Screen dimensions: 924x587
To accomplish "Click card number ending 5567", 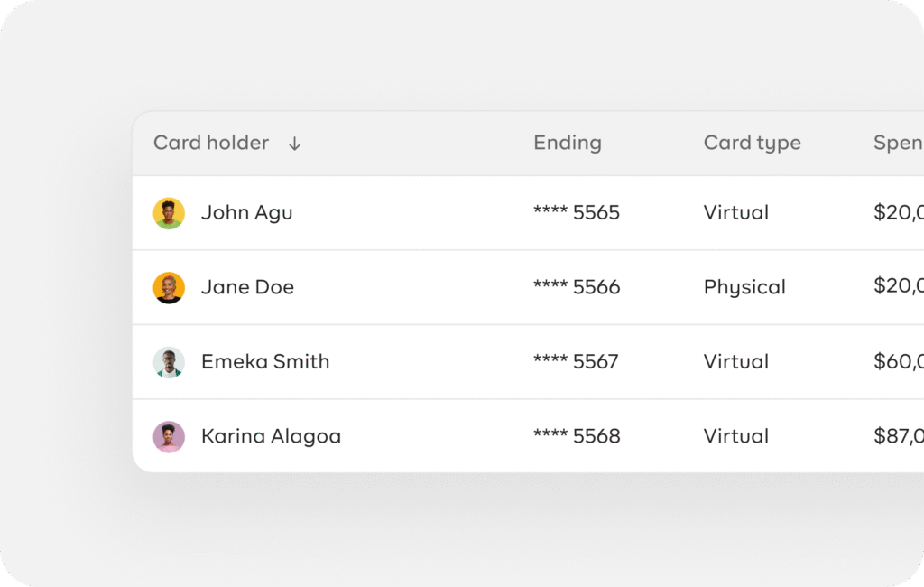I will (576, 362).
